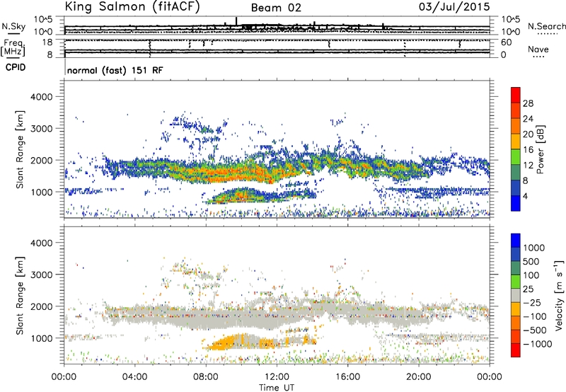The height and width of the screenshot is (392, 566).
Task: Click the velocity colorbar value '-25'
Action: coord(532,303)
